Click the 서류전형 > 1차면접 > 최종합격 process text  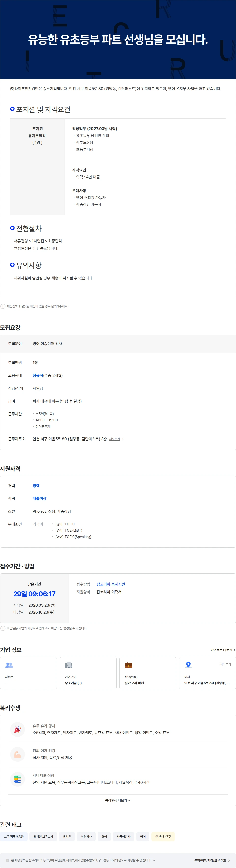click(38, 241)
